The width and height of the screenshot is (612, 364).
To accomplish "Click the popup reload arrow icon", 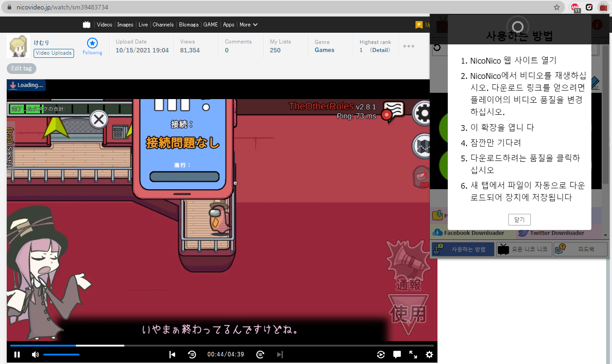I will click(x=437, y=47).
